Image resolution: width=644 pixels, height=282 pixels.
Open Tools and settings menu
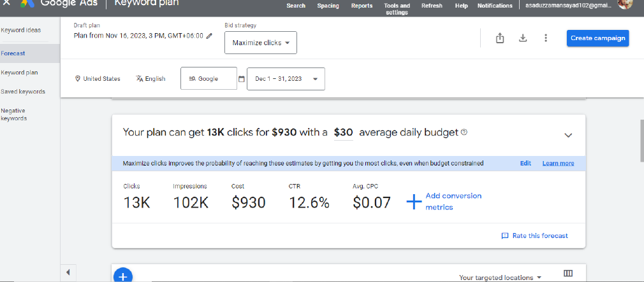click(x=397, y=9)
